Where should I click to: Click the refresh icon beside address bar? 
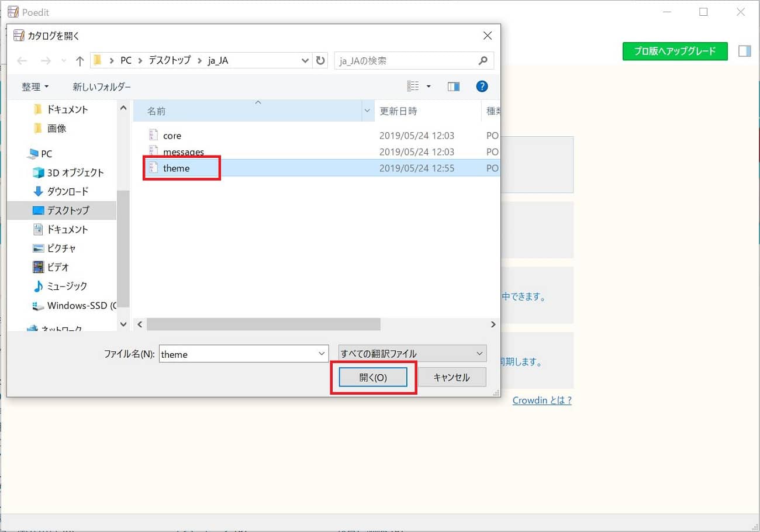(x=320, y=61)
